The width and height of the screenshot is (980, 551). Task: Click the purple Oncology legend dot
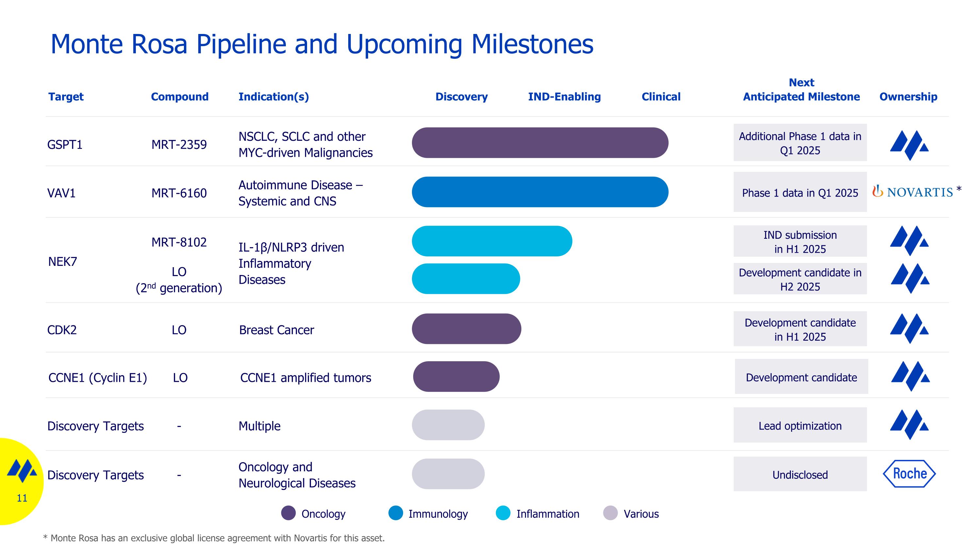coord(288,513)
